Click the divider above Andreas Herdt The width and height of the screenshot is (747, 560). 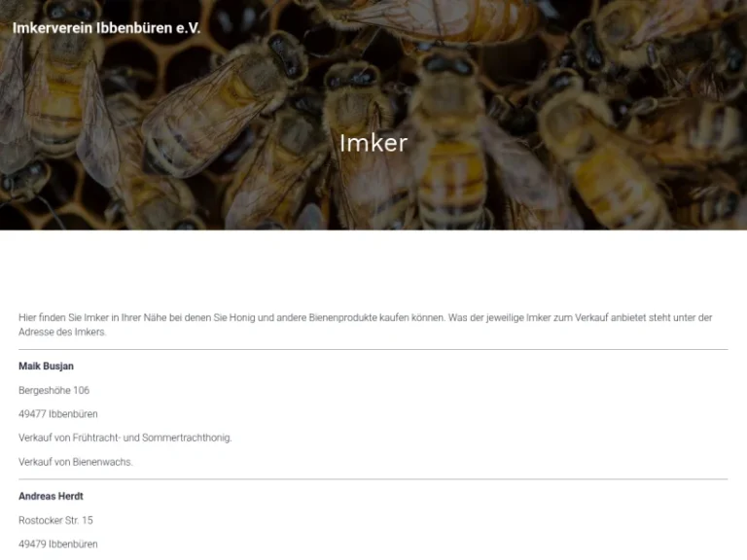pos(373,479)
